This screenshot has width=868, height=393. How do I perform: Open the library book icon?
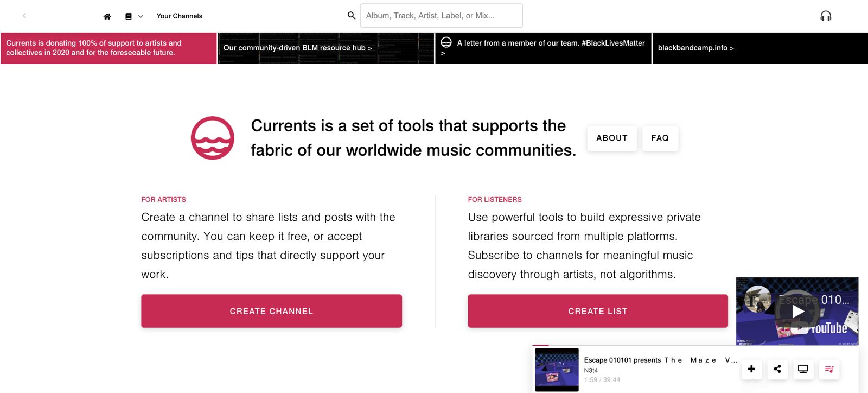point(129,16)
